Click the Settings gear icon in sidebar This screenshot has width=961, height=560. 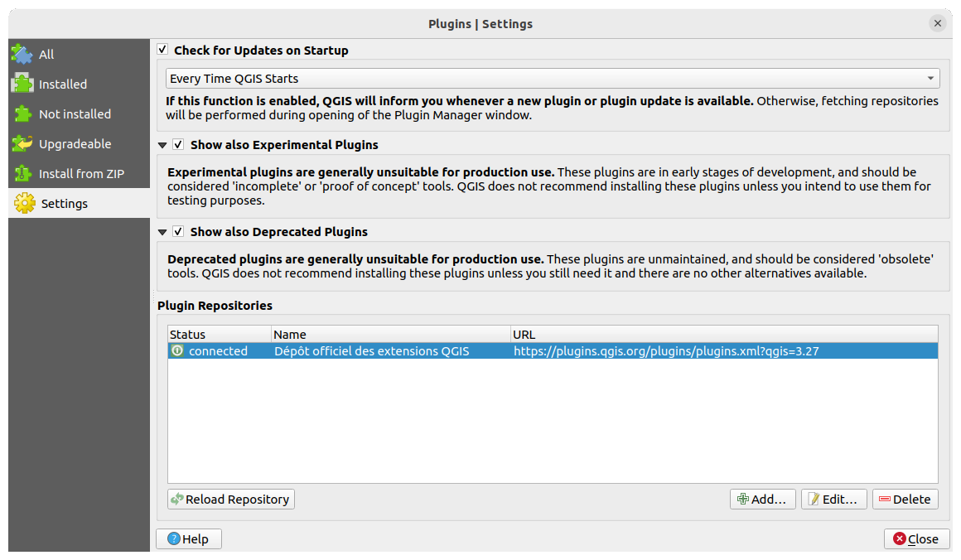pyautogui.click(x=22, y=203)
